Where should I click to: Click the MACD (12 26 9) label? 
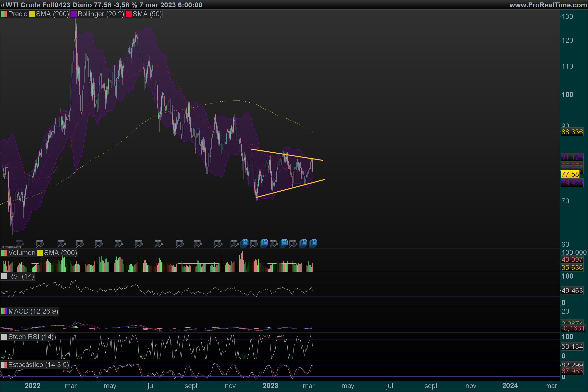[x=33, y=311]
